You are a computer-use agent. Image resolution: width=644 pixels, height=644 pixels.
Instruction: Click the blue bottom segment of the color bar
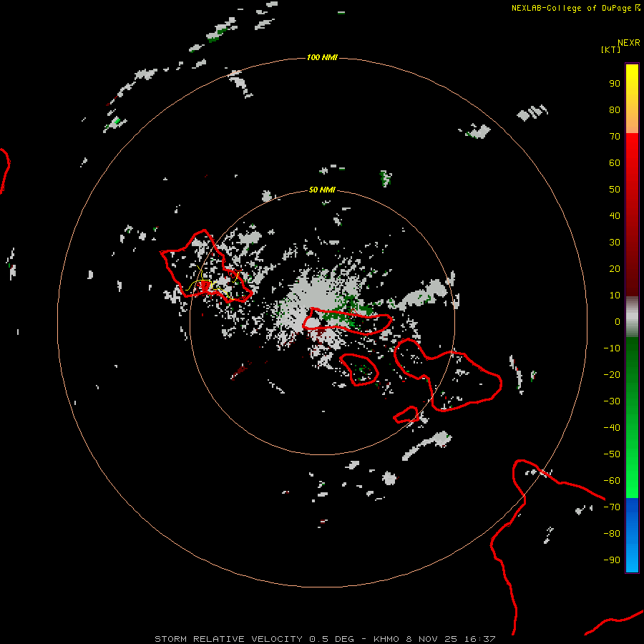[632, 535]
